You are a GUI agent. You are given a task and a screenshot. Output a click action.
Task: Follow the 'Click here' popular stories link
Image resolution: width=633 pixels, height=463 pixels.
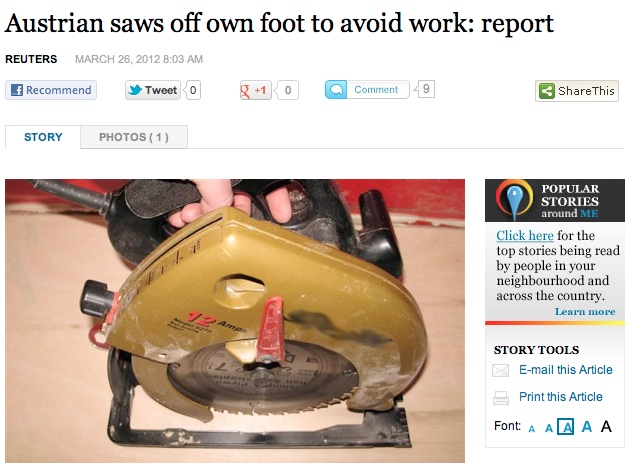[x=524, y=235]
